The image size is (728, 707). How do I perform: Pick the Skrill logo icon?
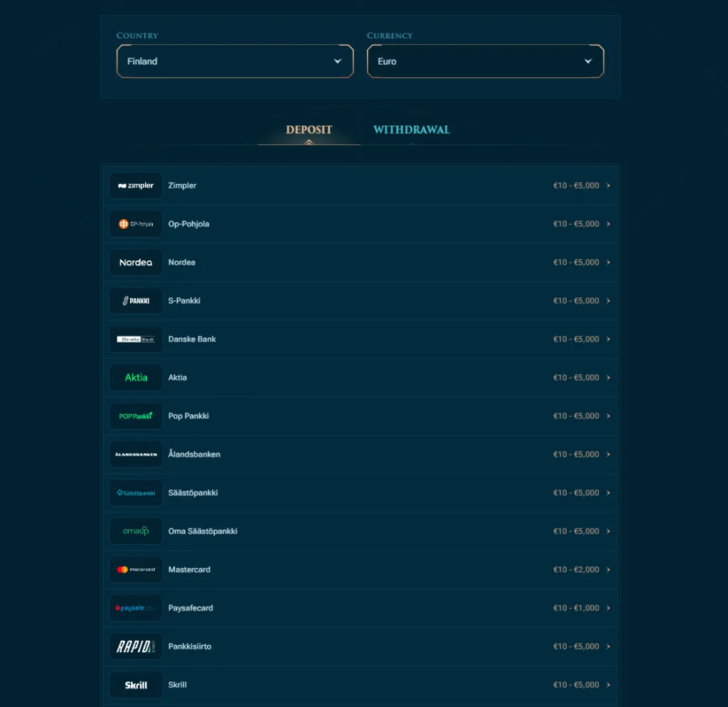point(136,685)
